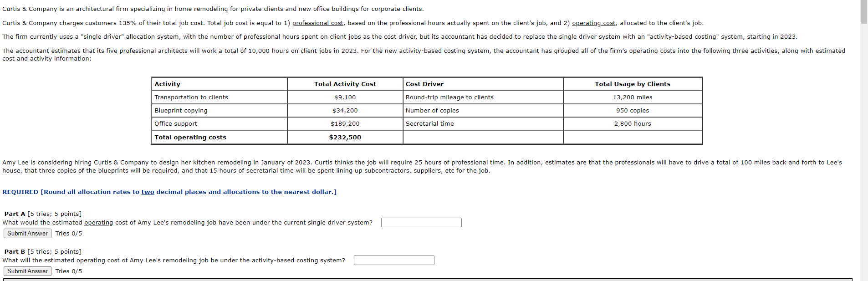Click the 'operating' link in Part B question
This screenshot has height=281, width=868.
91,260
